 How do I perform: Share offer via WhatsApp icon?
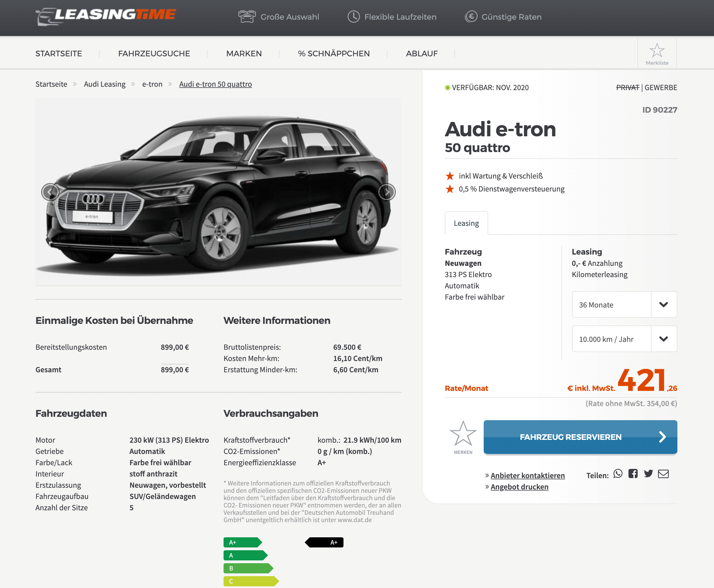(618, 473)
